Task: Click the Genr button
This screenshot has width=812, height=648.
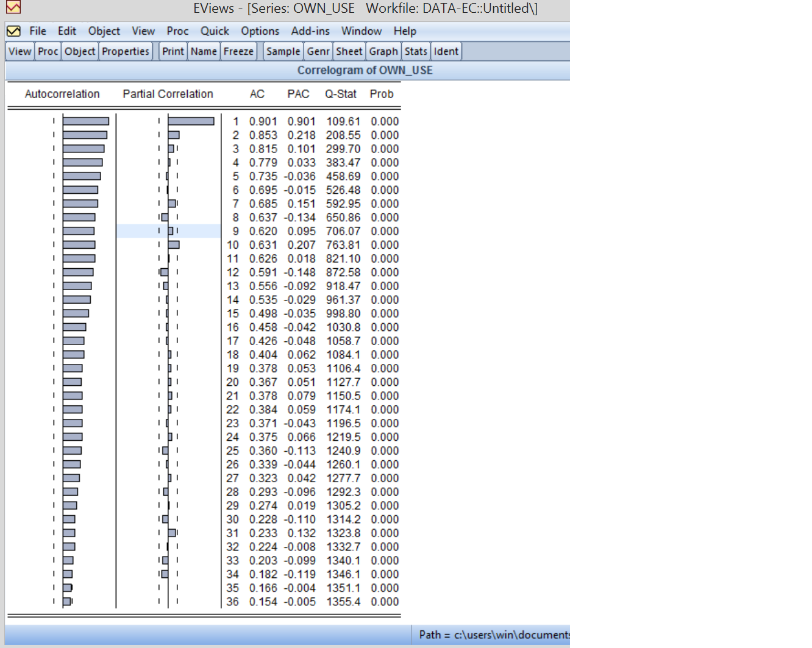Action: (x=318, y=52)
